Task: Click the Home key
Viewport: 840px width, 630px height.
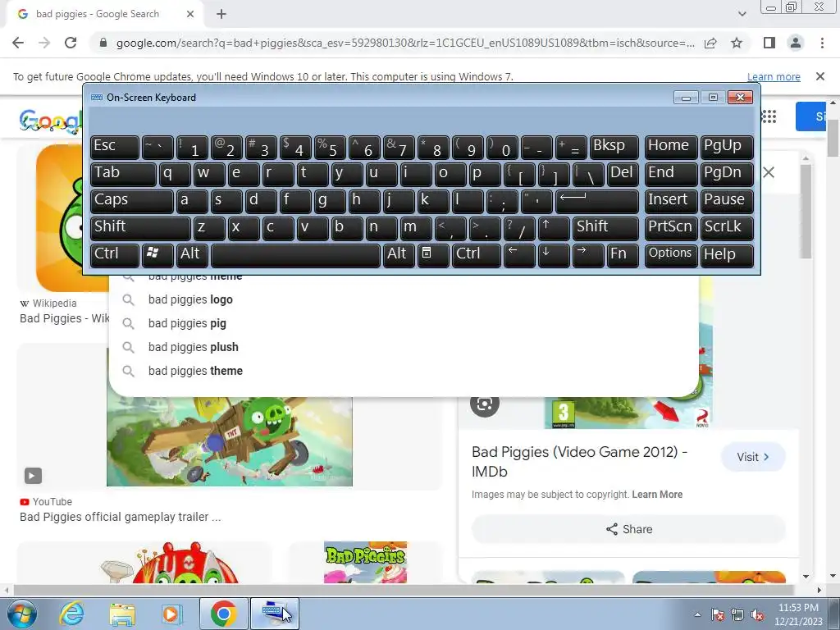Action: click(671, 147)
